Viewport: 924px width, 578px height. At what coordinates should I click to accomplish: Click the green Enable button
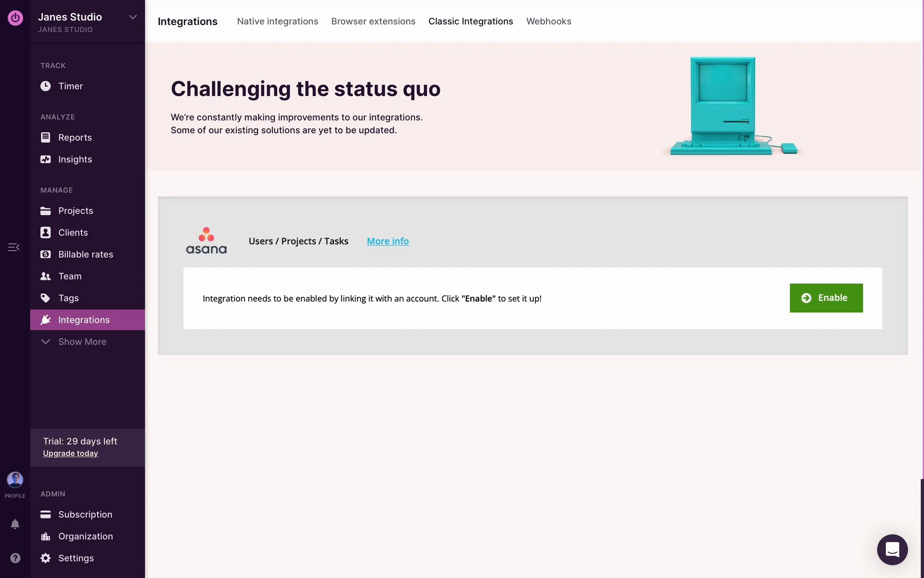click(825, 298)
